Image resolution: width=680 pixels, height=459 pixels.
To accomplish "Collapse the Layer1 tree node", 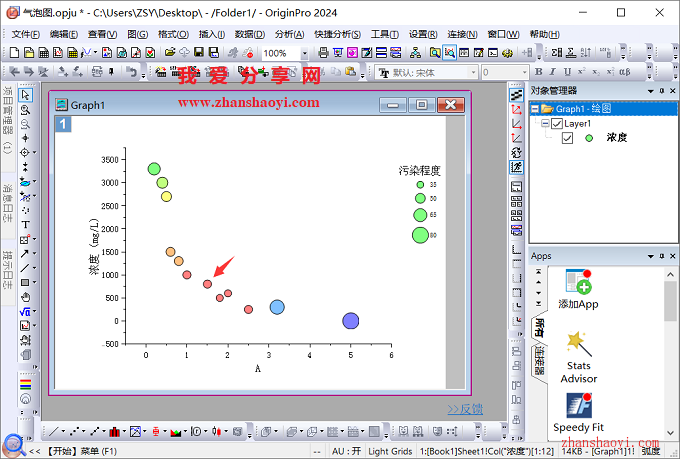I will [x=545, y=124].
